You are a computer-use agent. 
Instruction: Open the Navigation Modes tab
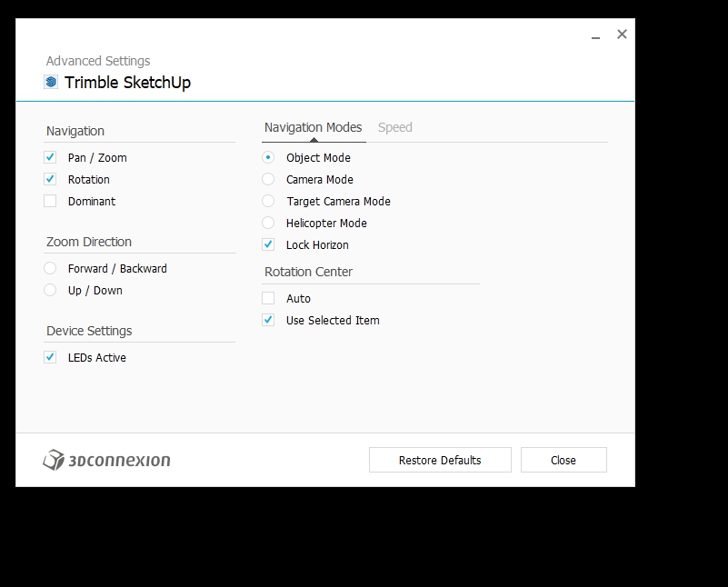click(x=314, y=127)
